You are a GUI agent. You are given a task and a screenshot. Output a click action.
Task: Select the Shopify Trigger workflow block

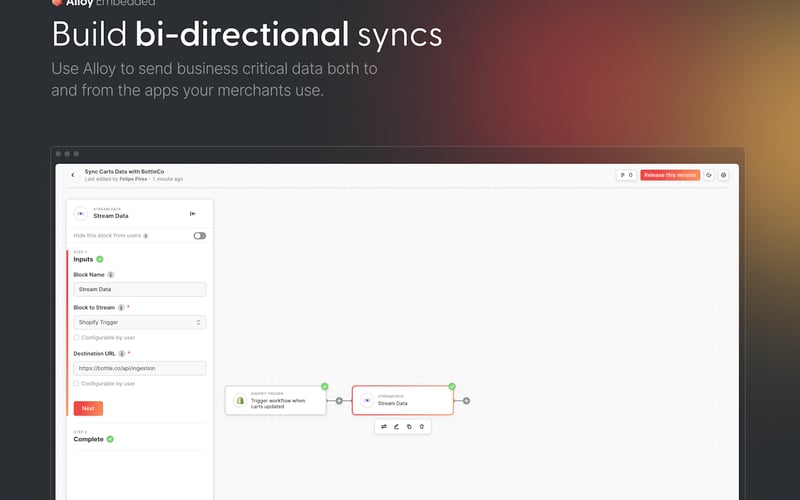point(276,401)
